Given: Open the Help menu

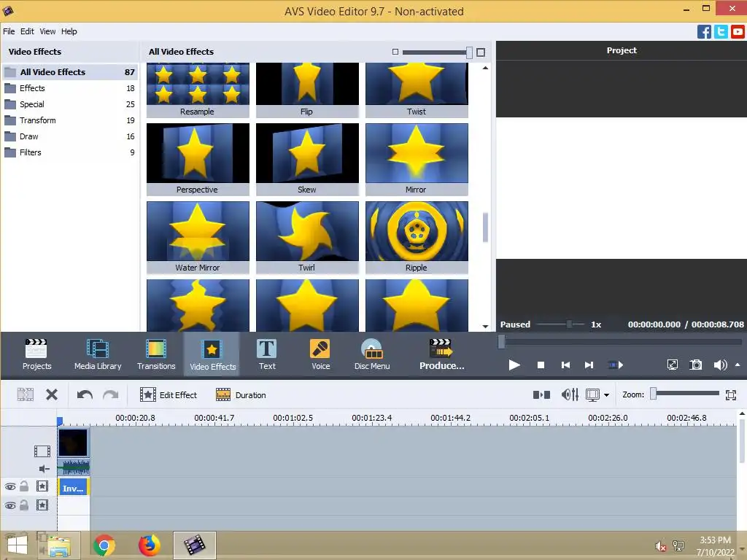Looking at the screenshot, I should pos(69,31).
